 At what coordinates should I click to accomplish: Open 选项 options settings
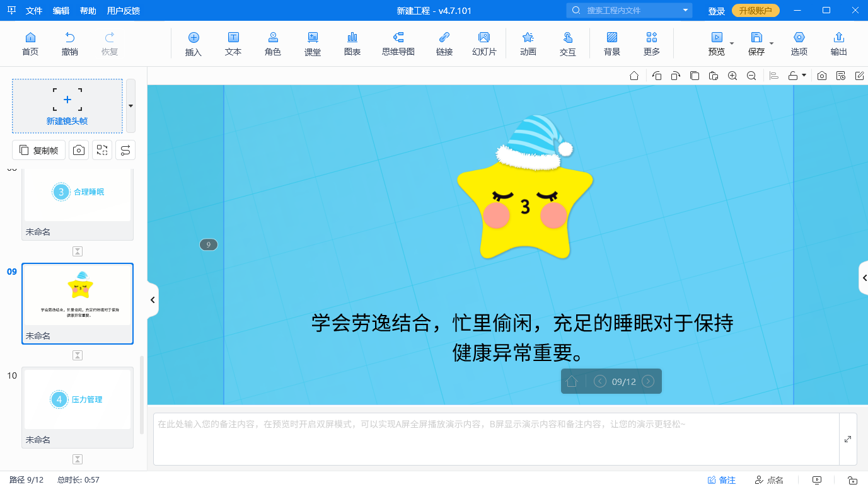[799, 43]
